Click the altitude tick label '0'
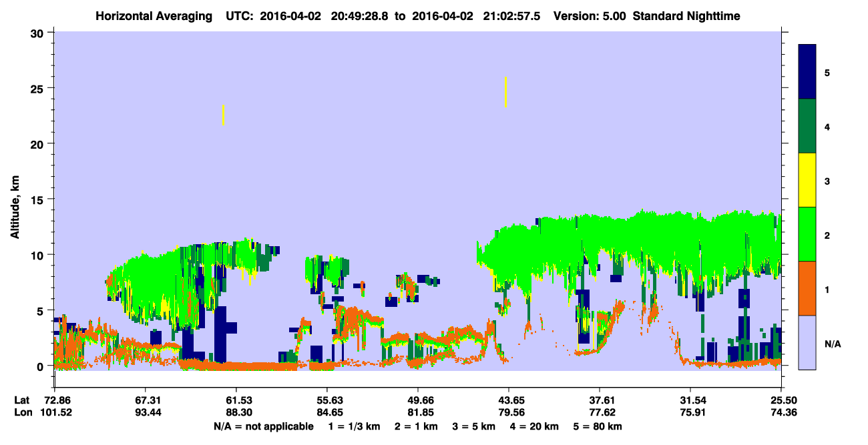 tap(41, 366)
